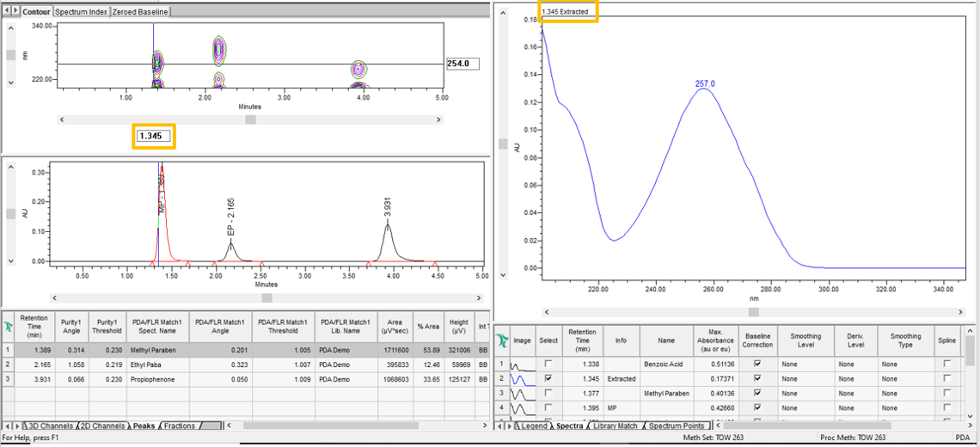Open the Fractions tab
Viewport: 980px width, 447px height.
[x=180, y=426]
